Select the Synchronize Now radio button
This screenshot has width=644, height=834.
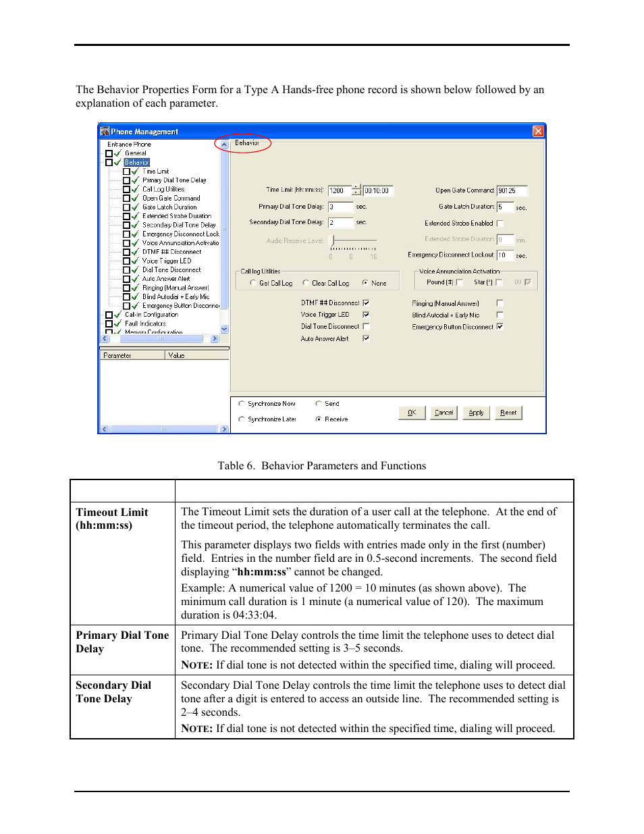[242, 404]
